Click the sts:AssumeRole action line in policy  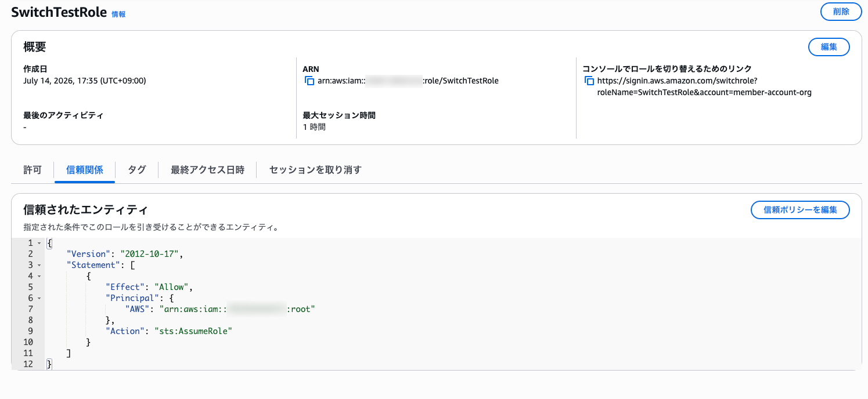169,331
